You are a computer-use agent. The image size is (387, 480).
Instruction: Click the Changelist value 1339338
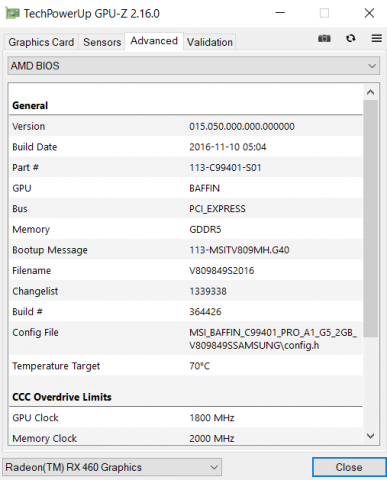[x=208, y=291]
